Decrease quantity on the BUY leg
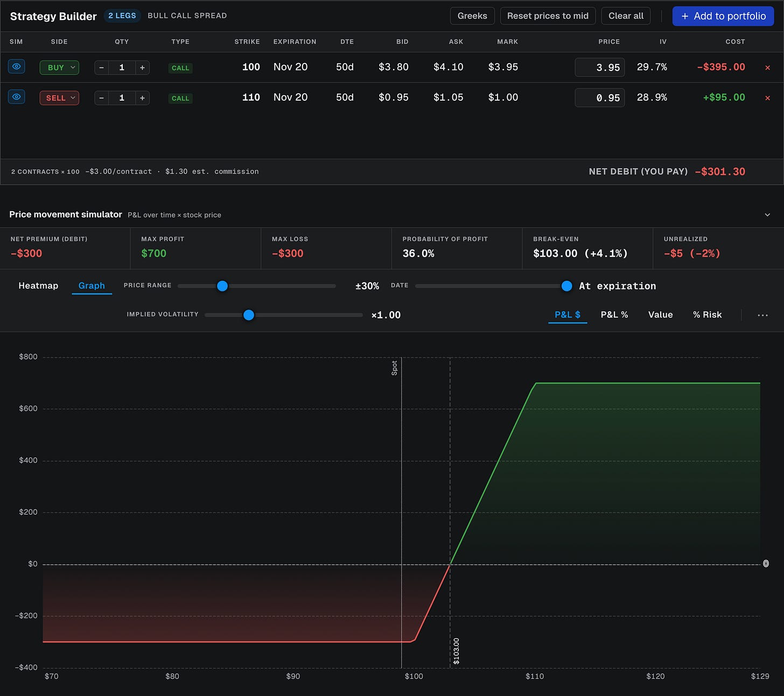Screen dimensions: 784x696 pyautogui.click(x=102, y=67)
